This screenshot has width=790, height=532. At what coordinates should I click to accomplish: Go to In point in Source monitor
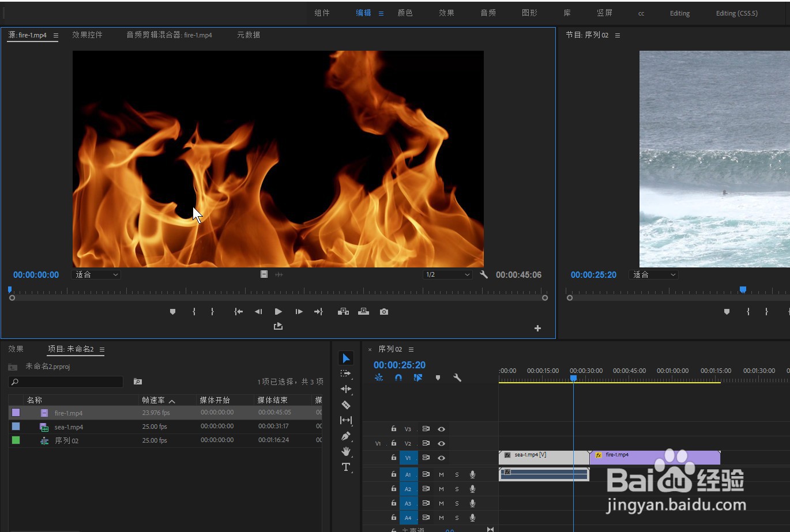click(x=238, y=312)
